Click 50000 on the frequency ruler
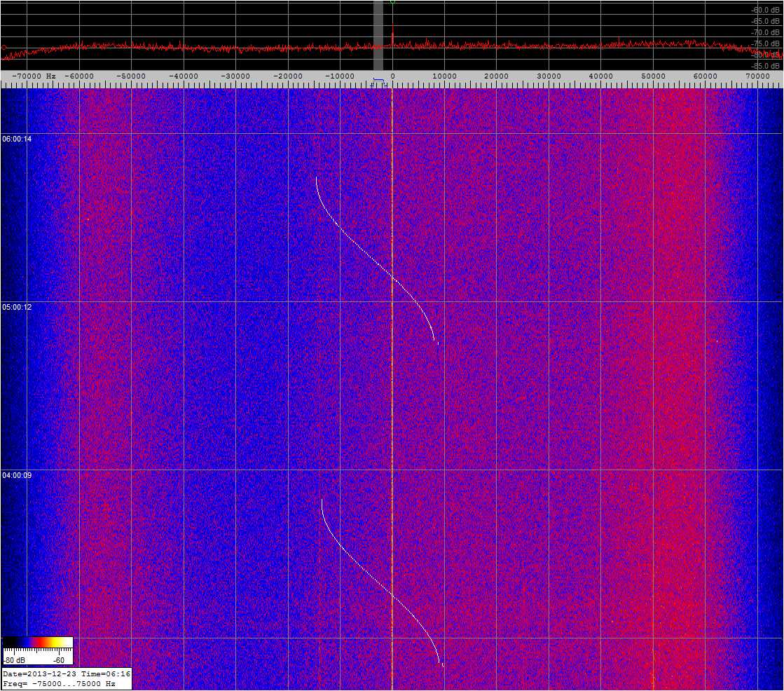Viewport: 784px width, 691px height. point(653,76)
